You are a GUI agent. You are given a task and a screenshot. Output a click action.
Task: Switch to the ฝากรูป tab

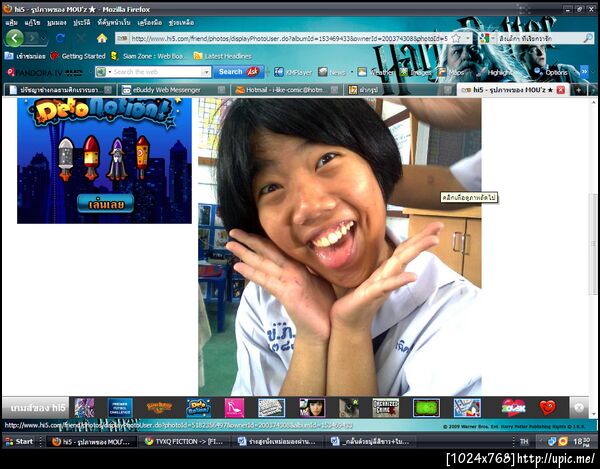(x=399, y=90)
